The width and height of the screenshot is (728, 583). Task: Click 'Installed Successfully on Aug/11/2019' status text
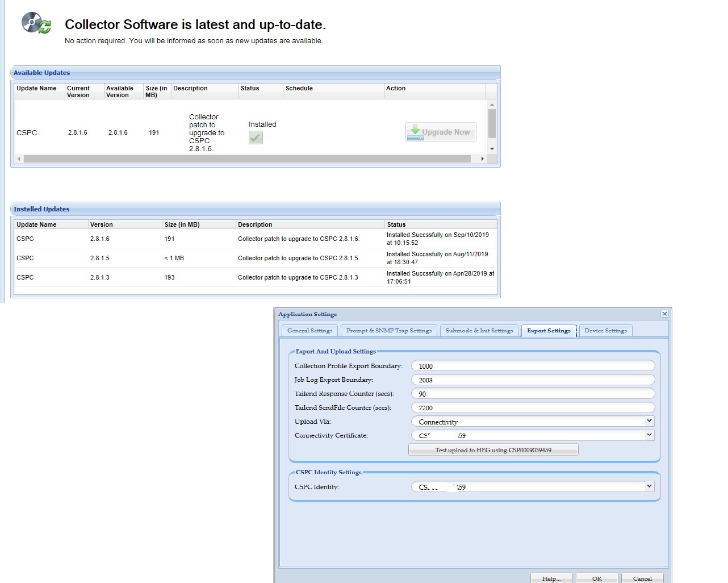coord(437,258)
